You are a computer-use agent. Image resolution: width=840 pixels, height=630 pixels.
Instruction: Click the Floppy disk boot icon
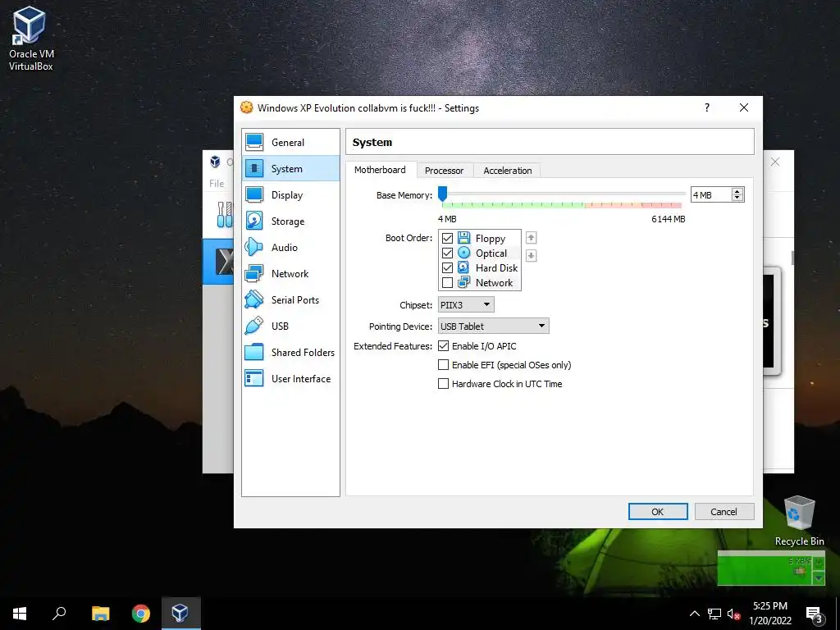coord(464,238)
